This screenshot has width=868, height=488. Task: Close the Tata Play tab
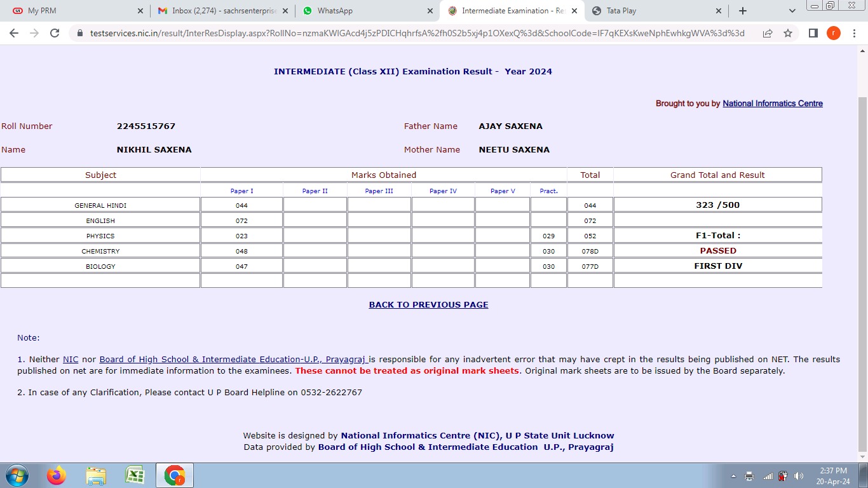coord(719,11)
